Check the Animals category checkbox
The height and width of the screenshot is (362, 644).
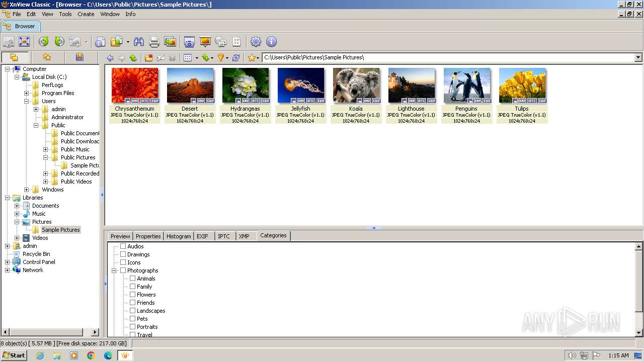133,279
